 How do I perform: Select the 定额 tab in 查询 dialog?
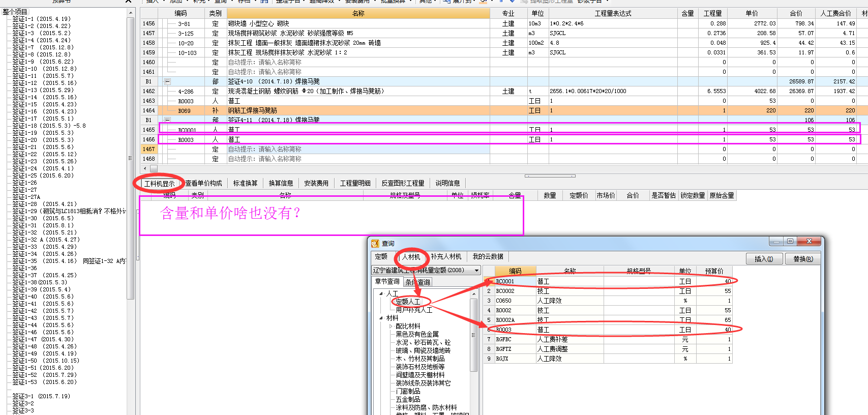pos(381,256)
